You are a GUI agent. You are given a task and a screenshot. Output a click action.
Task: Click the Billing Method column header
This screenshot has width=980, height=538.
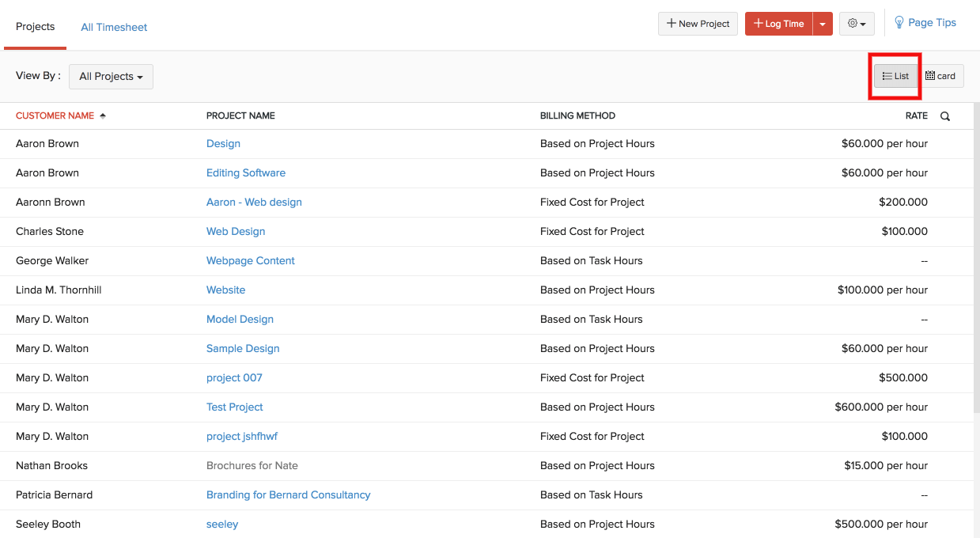(x=577, y=116)
